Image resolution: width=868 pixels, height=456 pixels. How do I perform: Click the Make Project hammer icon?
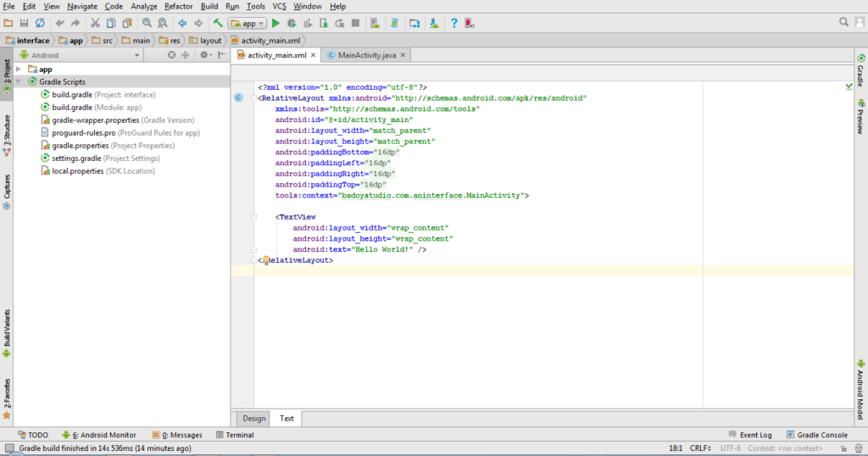(x=218, y=23)
